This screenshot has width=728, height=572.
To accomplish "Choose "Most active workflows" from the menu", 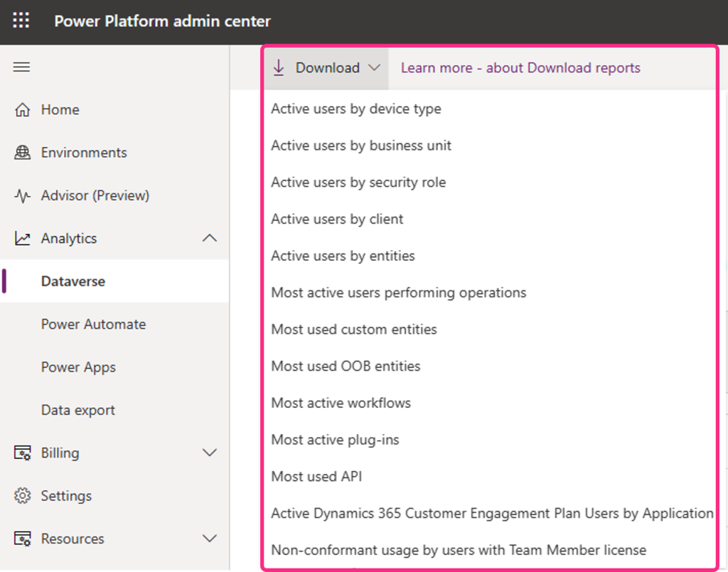I will click(341, 402).
